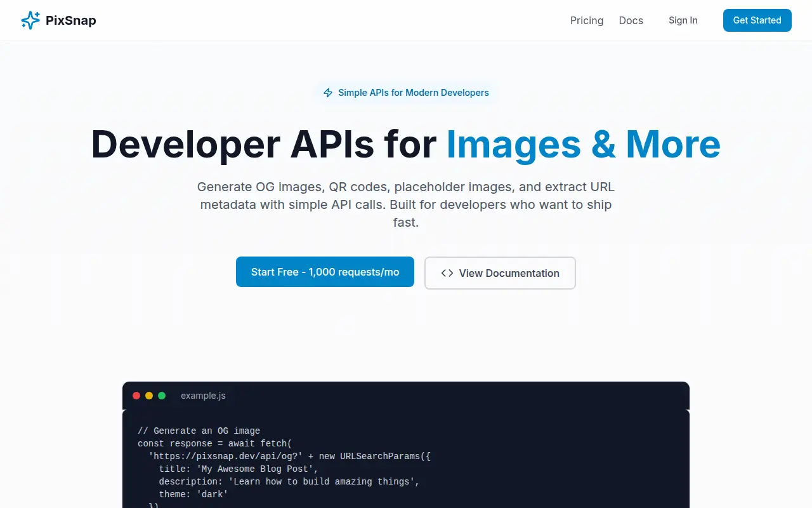The image size is (812, 508).
Task: Click the Get Started button
Action: [x=757, y=20]
